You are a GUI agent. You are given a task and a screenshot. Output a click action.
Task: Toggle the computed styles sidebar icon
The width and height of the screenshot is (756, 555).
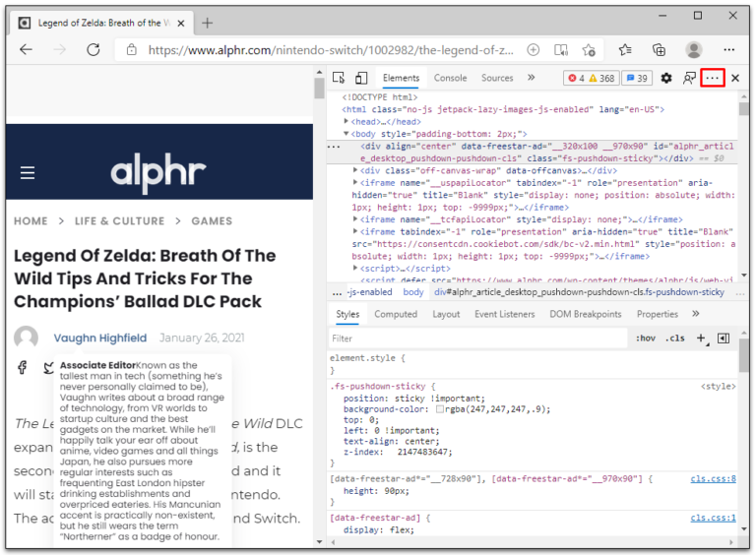pyautogui.click(x=724, y=339)
